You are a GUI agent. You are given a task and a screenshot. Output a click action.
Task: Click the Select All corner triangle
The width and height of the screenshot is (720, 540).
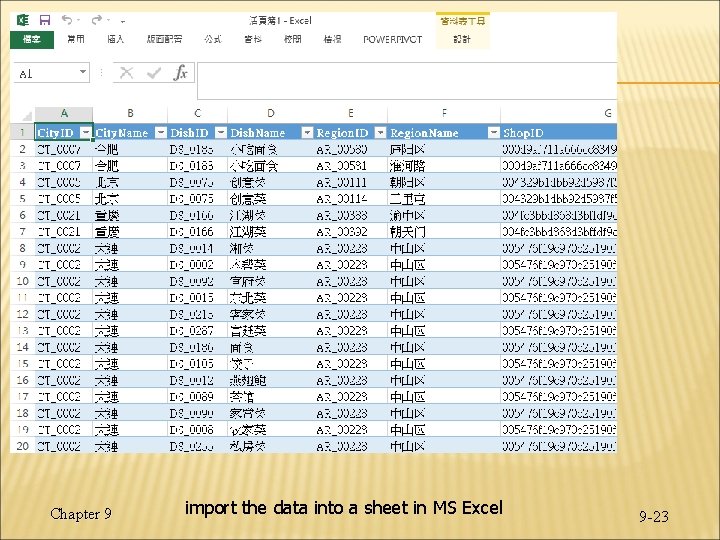(x=27, y=115)
